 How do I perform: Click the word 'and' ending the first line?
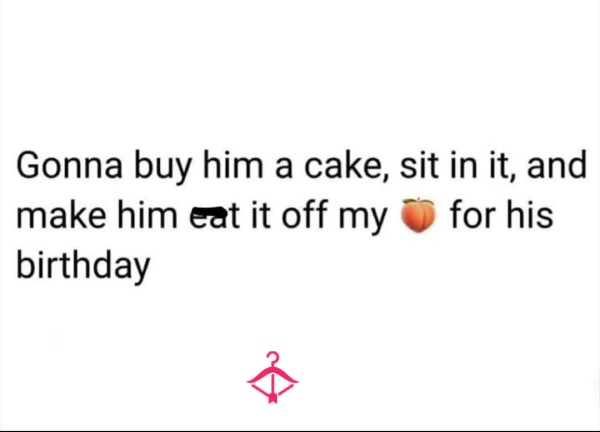(x=556, y=165)
